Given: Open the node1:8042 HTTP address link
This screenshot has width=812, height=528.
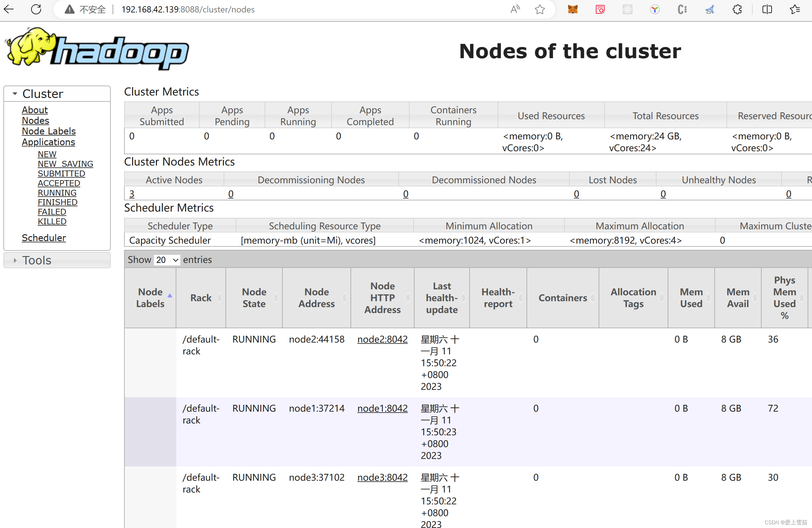Looking at the screenshot, I should 382,408.
